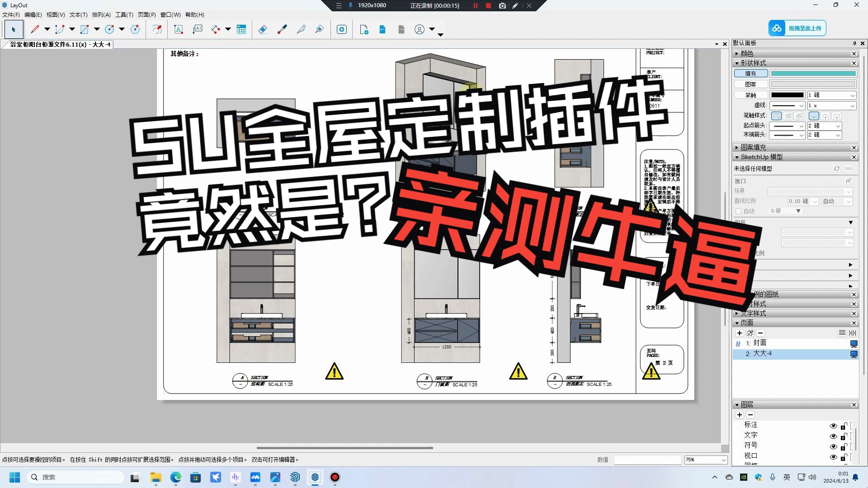
Task: Add a new layer in Layers panel
Action: [740, 415]
